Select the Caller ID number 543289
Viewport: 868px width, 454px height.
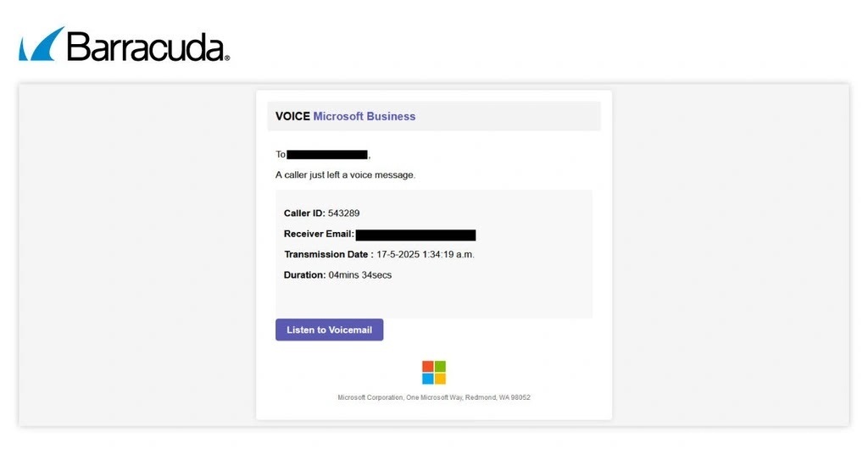coord(343,213)
